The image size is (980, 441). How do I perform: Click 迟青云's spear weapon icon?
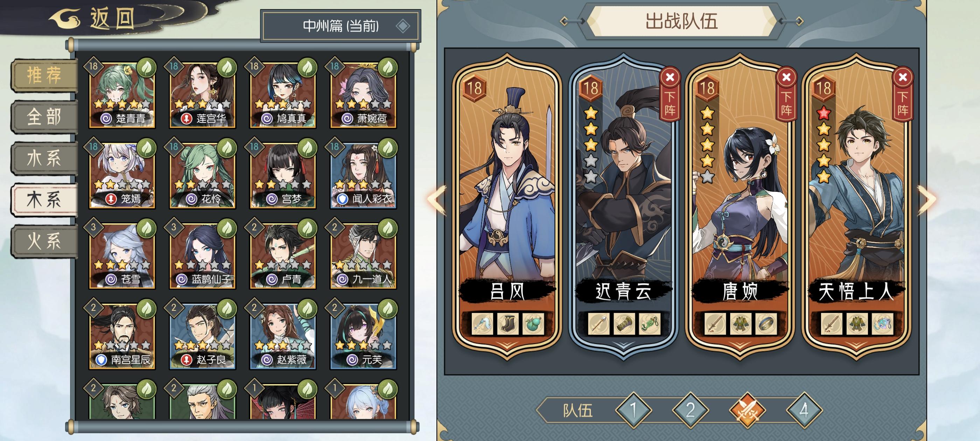point(598,324)
